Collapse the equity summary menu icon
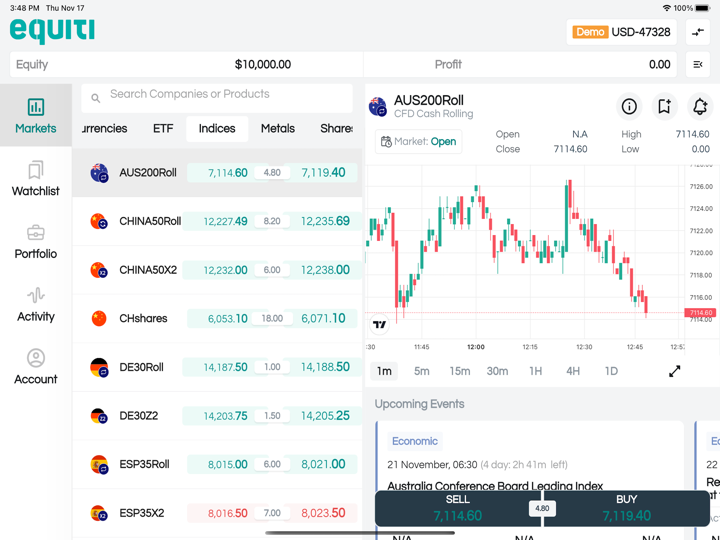Image resolution: width=720 pixels, height=540 pixels. [698, 65]
